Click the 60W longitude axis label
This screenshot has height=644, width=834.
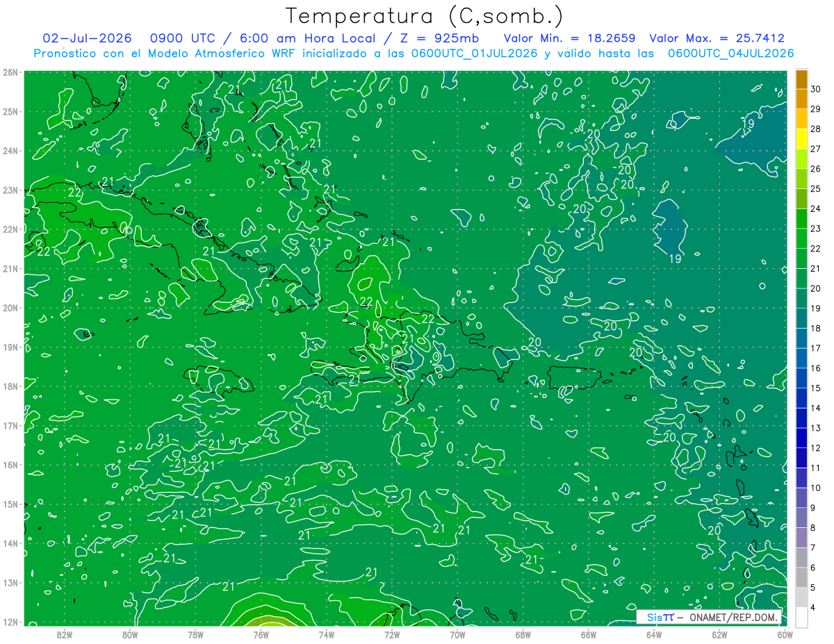click(785, 634)
